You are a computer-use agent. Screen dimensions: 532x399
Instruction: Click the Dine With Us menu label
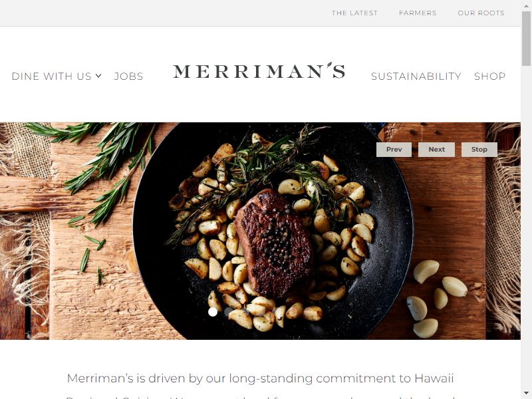click(52, 76)
